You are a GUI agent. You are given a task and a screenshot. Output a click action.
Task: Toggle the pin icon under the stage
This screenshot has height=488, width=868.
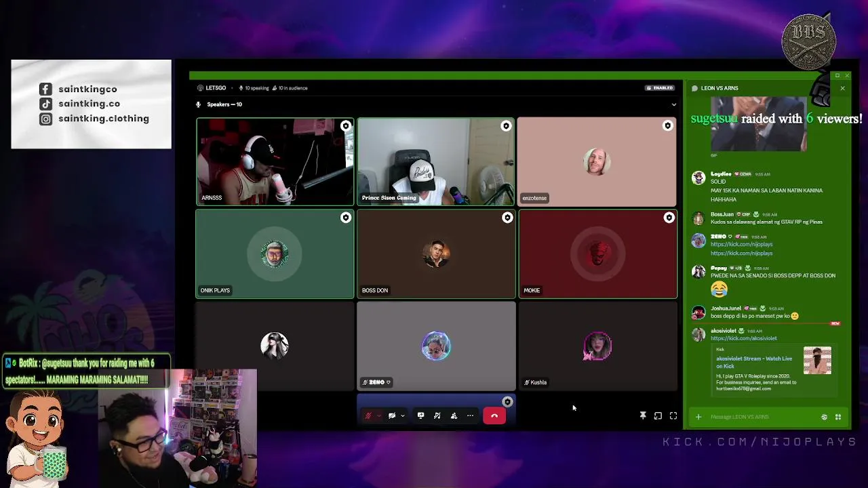pos(643,415)
